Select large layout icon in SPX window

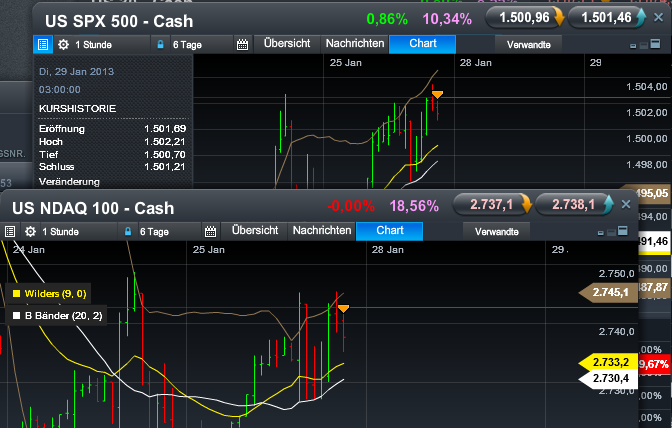(x=655, y=44)
